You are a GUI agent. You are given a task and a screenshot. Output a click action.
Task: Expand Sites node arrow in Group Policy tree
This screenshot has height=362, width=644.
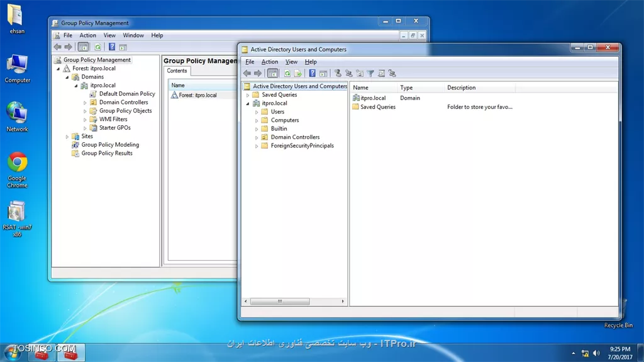coord(67,137)
